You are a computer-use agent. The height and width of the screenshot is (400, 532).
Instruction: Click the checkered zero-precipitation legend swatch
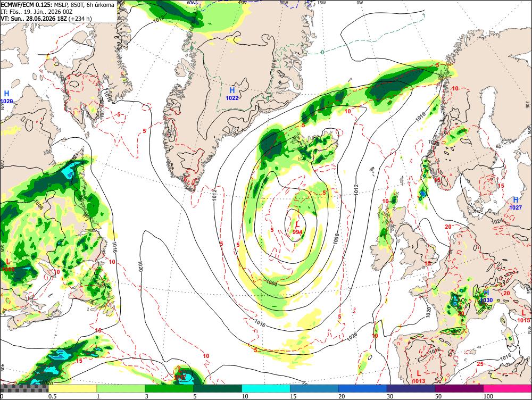tap(24, 388)
